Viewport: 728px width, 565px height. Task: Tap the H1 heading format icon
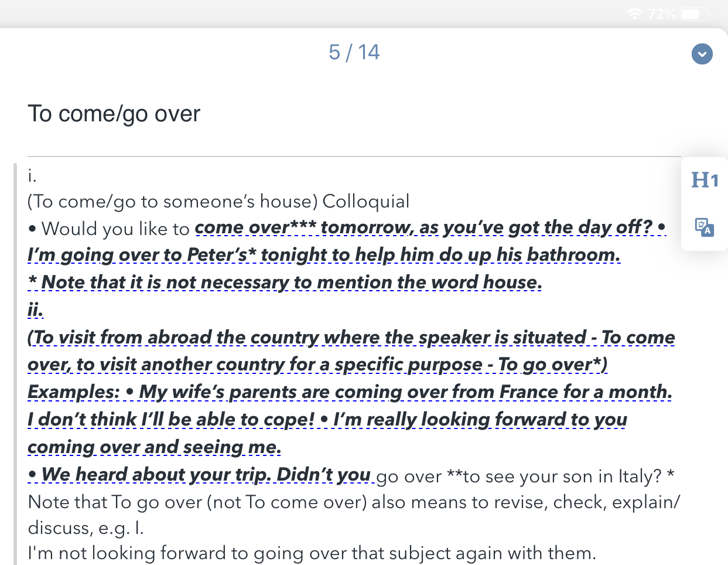(705, 180)
